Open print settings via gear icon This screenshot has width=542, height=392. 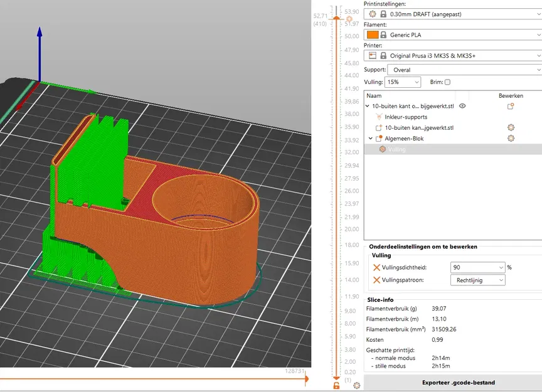click(372, 14)
